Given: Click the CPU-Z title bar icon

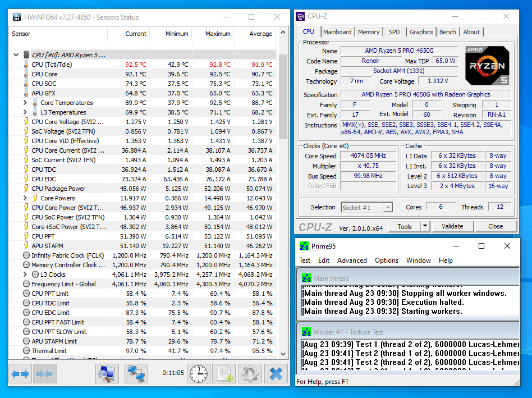Looking at the screenshot, I should [300, 16].
